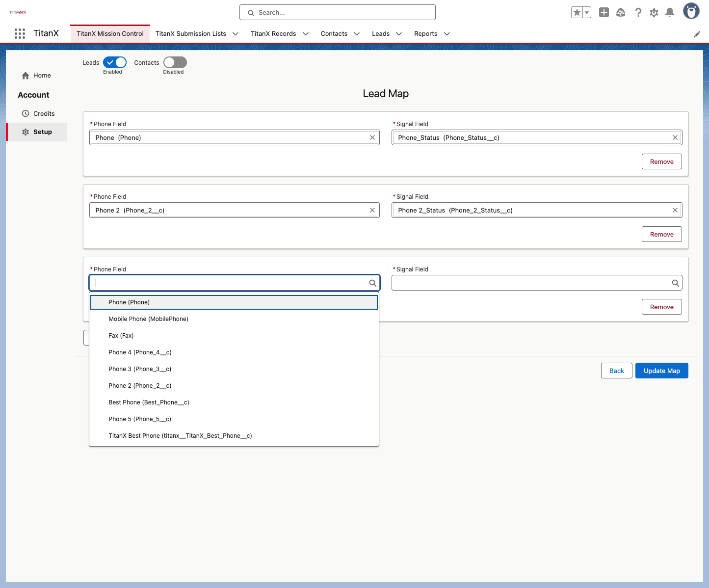Image resolution: width=709 pixels, height=588 pixels.
Task: Toggle the Contacts disabled switch
Action: pos(175,62)
